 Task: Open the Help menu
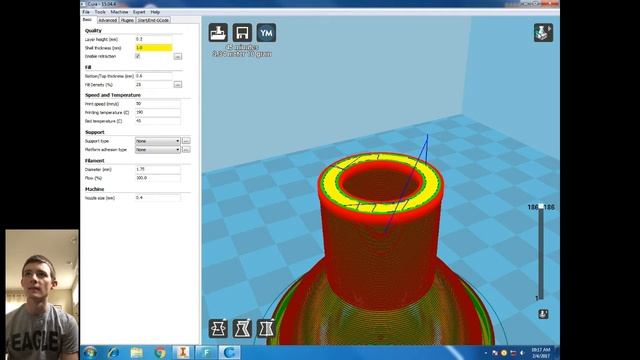[155, 12]
